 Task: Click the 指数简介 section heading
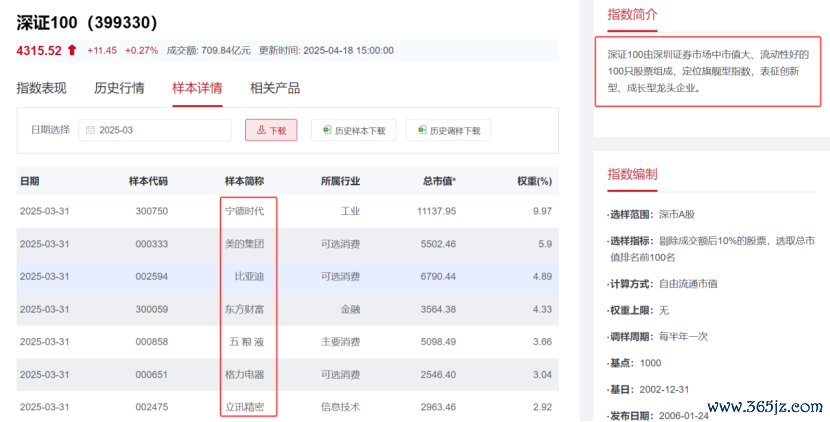[x=633, y=14]
